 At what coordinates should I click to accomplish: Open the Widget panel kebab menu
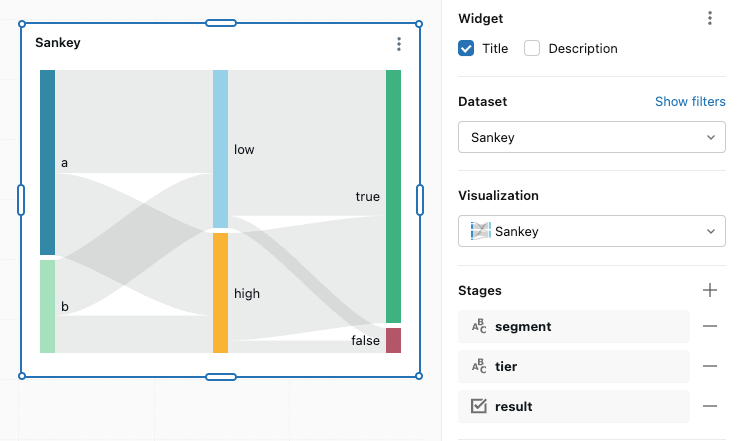click(710, 18)
